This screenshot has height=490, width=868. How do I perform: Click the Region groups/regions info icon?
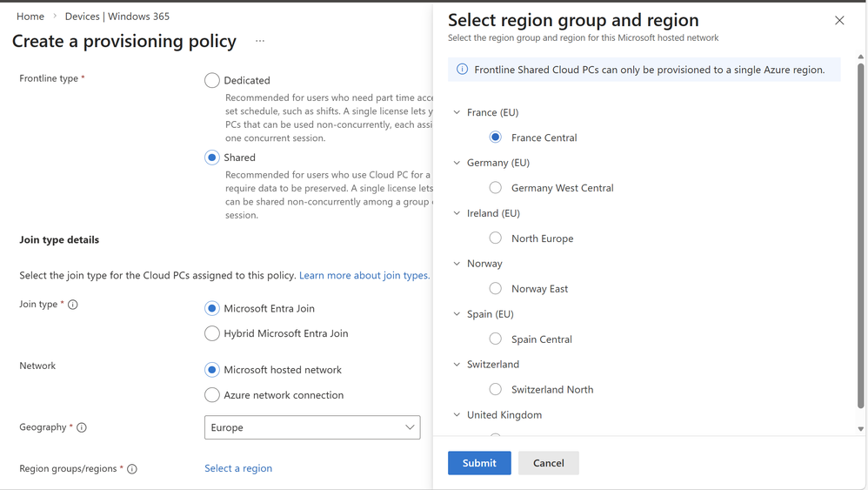(x=132, y=469)
